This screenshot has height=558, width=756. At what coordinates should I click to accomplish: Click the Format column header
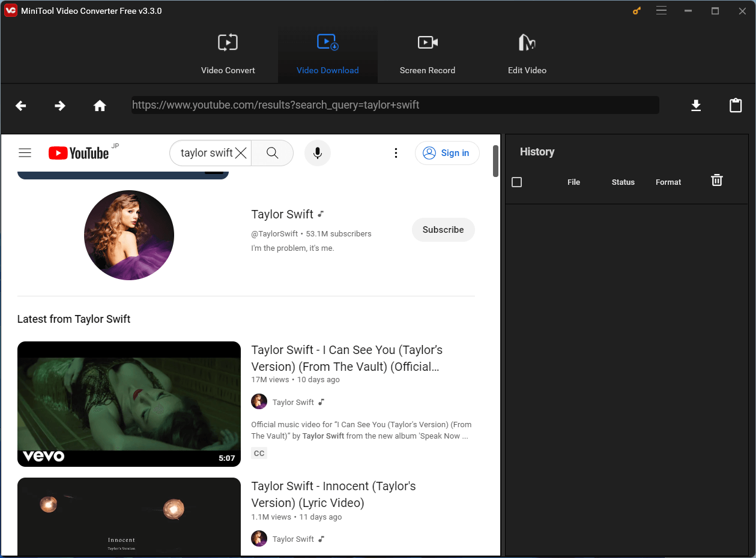point(668,182)
